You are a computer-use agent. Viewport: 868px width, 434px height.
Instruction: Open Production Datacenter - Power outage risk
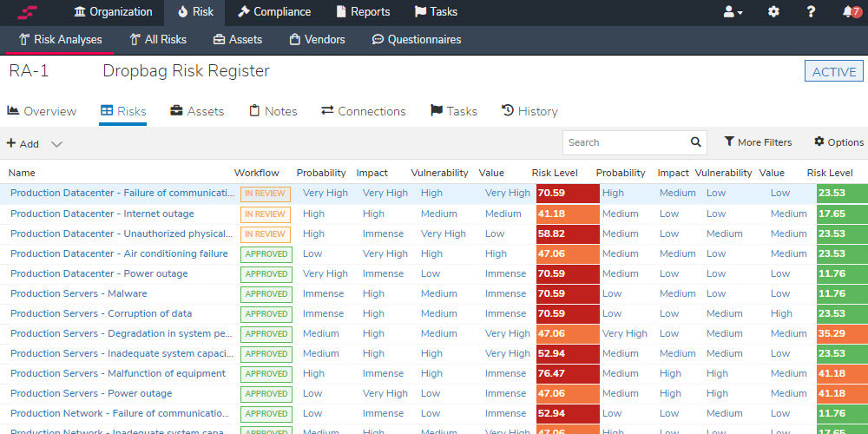click(99, 273)
